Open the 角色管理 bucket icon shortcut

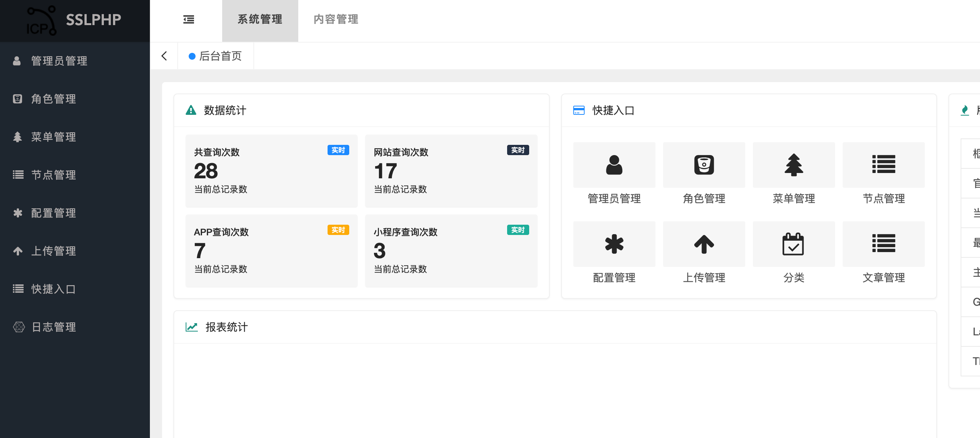[704, 165]
